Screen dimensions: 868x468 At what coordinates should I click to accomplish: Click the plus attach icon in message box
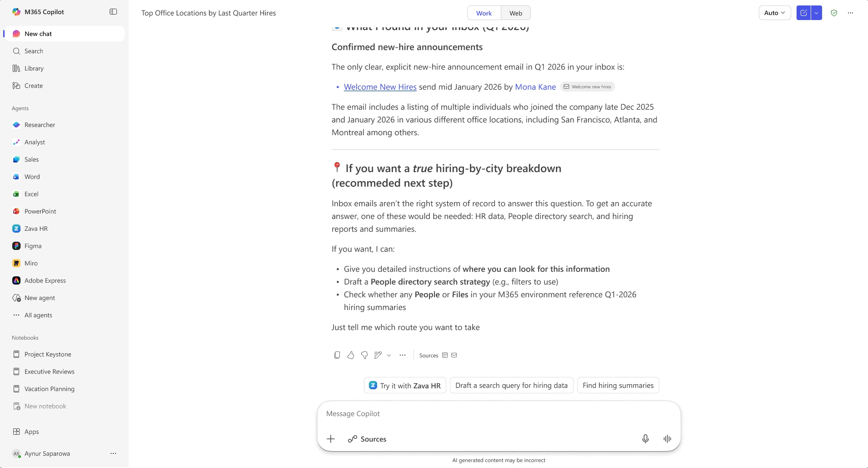click(x=331, y=439)
